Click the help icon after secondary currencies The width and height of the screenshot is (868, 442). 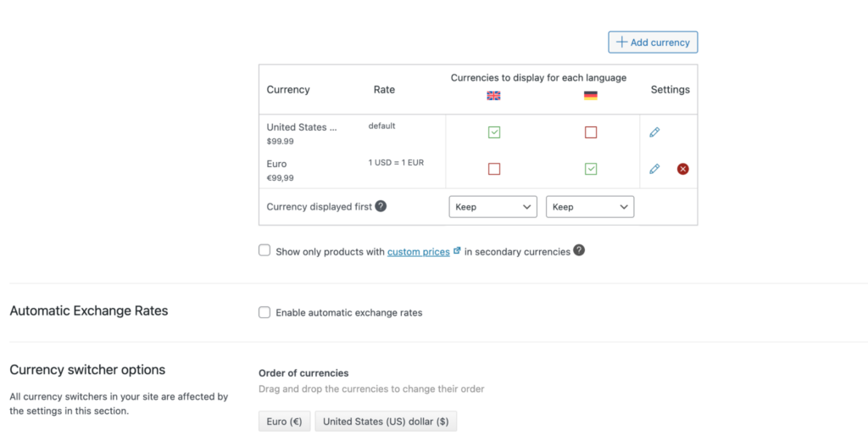click(579, 251)
